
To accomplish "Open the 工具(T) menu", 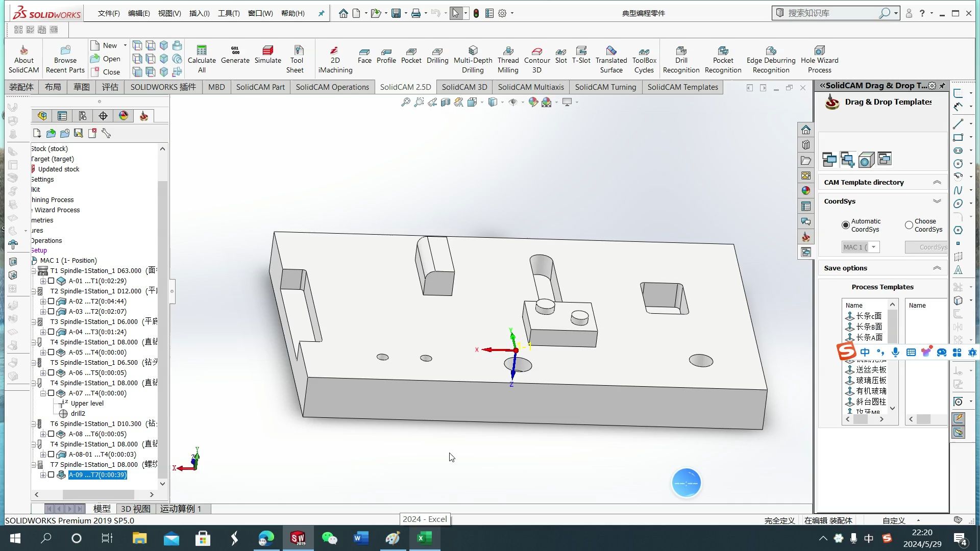I will click(228, 13).
